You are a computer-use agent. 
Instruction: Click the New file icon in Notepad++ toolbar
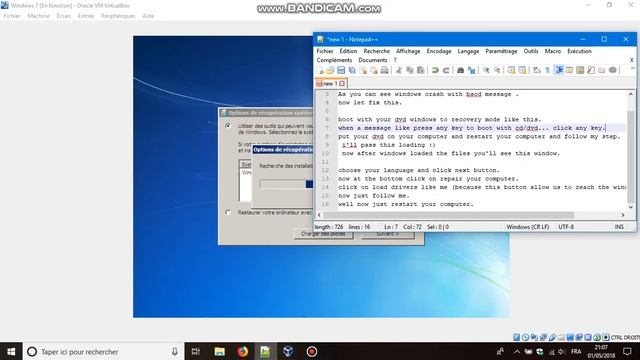pos(320,71)
